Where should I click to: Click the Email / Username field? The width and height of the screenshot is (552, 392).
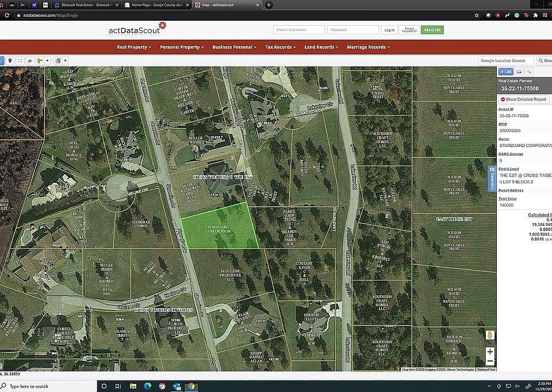click(x=299, y=29)
